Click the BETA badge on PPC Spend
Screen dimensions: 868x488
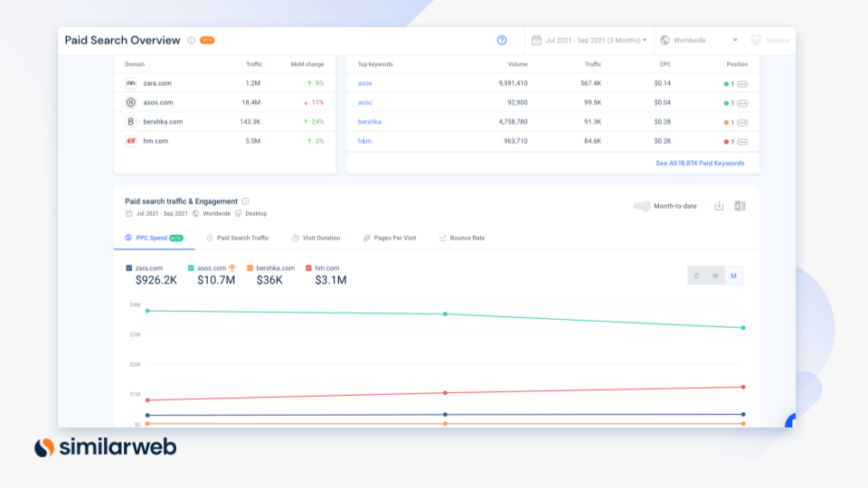(x=176, y=238)
